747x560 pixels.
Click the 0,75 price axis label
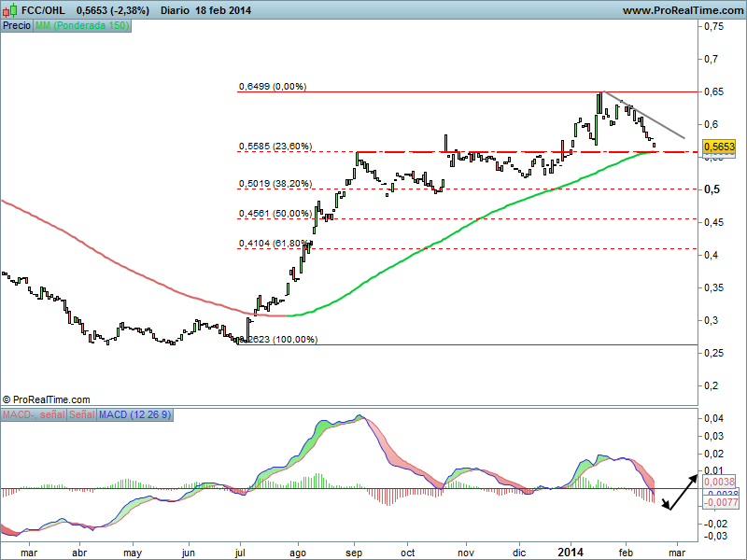pyautogui.click(x=714, y=26)
